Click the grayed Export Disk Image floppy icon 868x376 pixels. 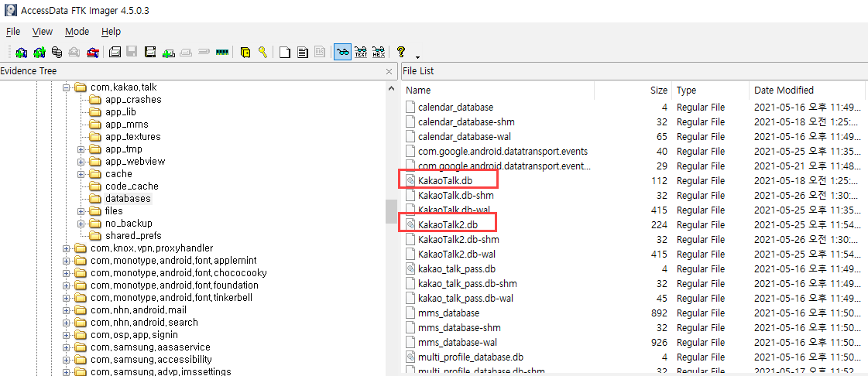click(x=132, y=53)
